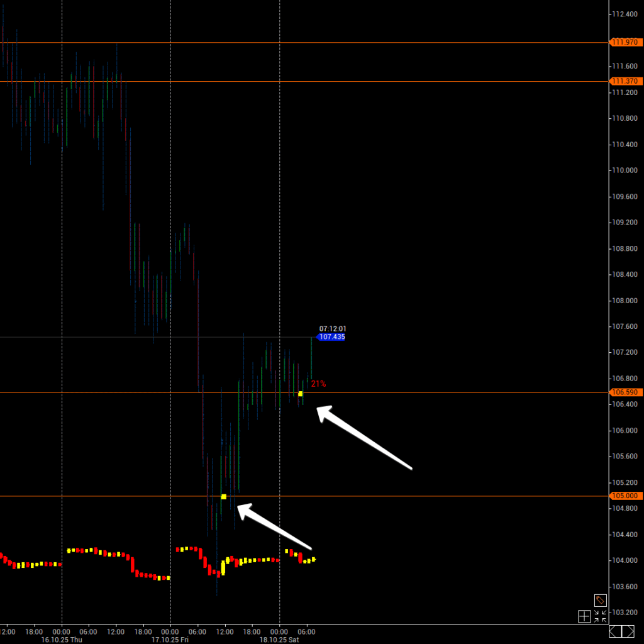Click the 17.10.25 Fri date label
Viewport: 644px width, 644px height.
(170, 640)
